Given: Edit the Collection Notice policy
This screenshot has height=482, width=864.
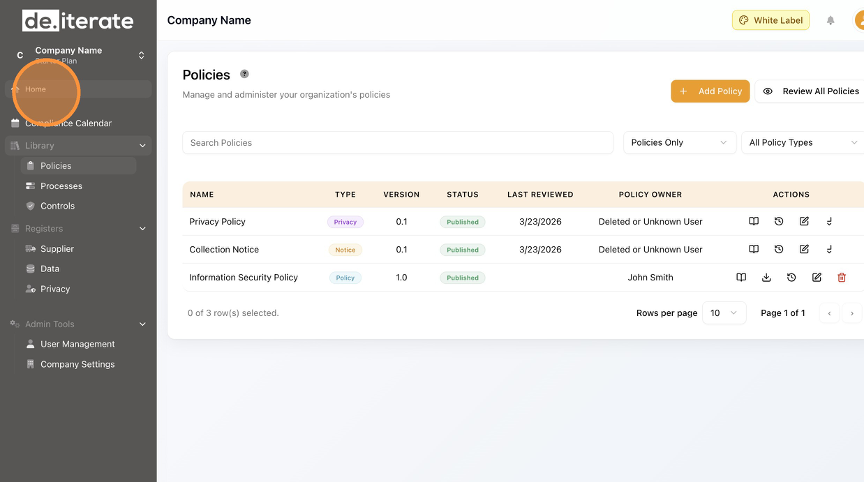Looking at the screenshot, I should [804, 249].
